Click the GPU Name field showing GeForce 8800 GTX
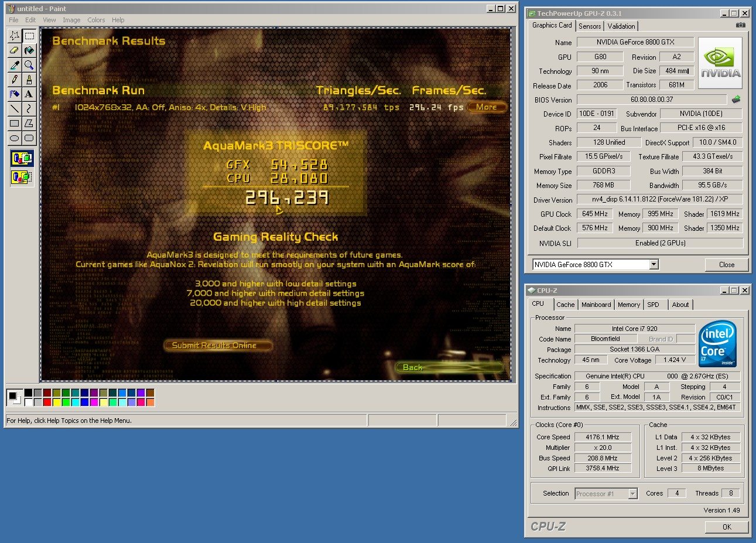 pyautogui.click(x=635, y=42)
